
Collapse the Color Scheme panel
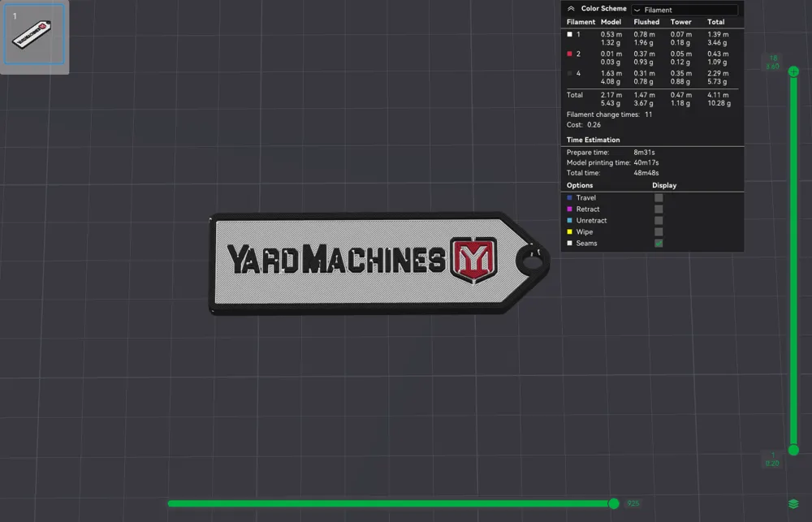571,9
